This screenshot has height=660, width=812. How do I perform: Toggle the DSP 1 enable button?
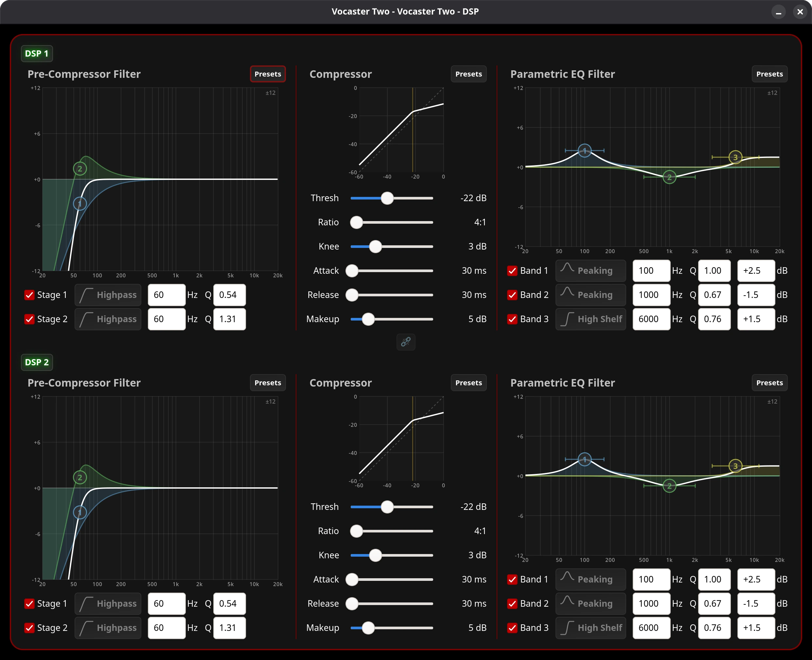(x=37, y=54)
